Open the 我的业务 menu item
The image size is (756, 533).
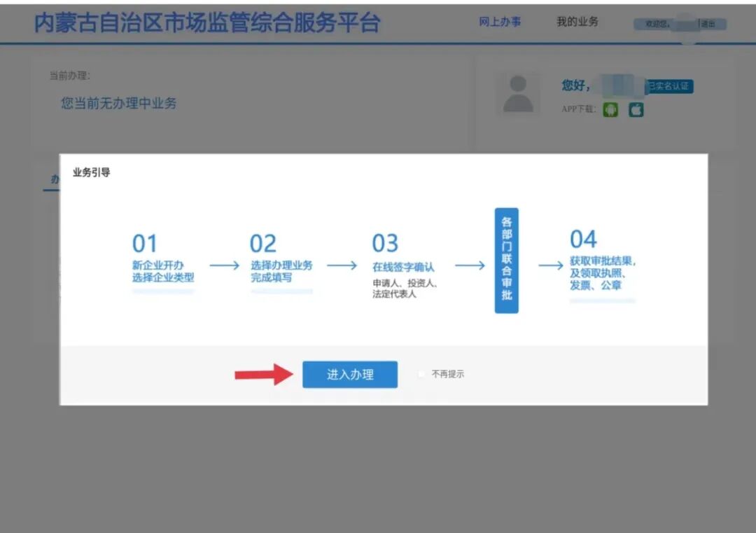pyautogui.click(x=577, y=22)
